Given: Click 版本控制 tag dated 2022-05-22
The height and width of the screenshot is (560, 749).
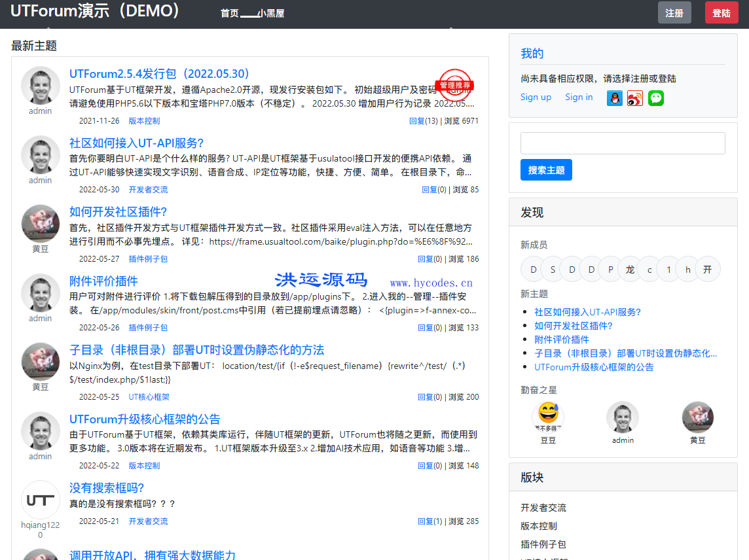Looking at the screenshot, I should pos(144,466).
